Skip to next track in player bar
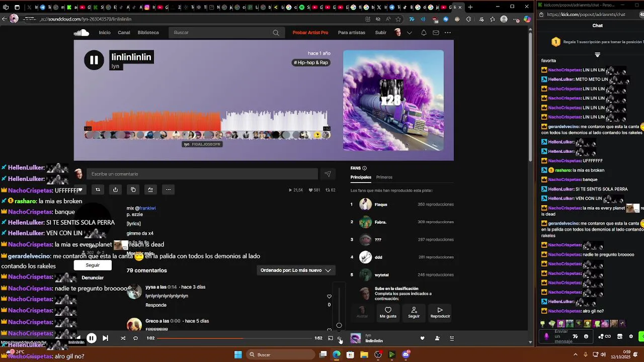The image size is (644, 362). 105,338
